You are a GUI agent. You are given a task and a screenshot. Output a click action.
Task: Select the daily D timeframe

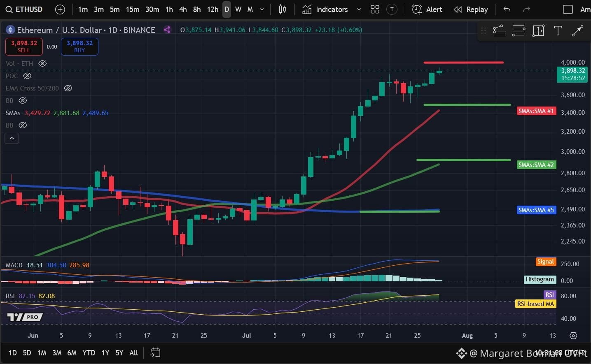point(227,9)
